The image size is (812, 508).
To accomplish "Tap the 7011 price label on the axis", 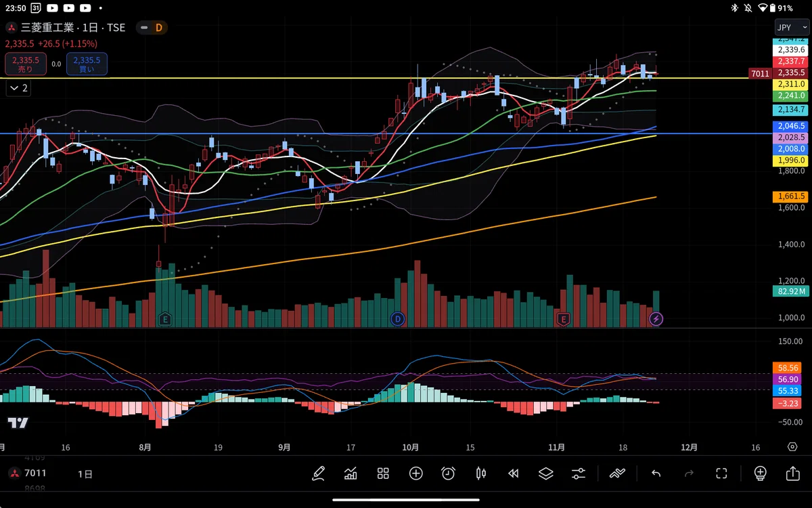I will 761,72.
